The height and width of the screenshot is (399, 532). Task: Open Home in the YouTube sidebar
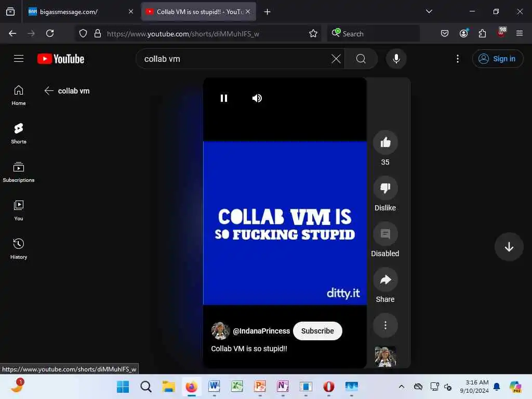(19, 96)
